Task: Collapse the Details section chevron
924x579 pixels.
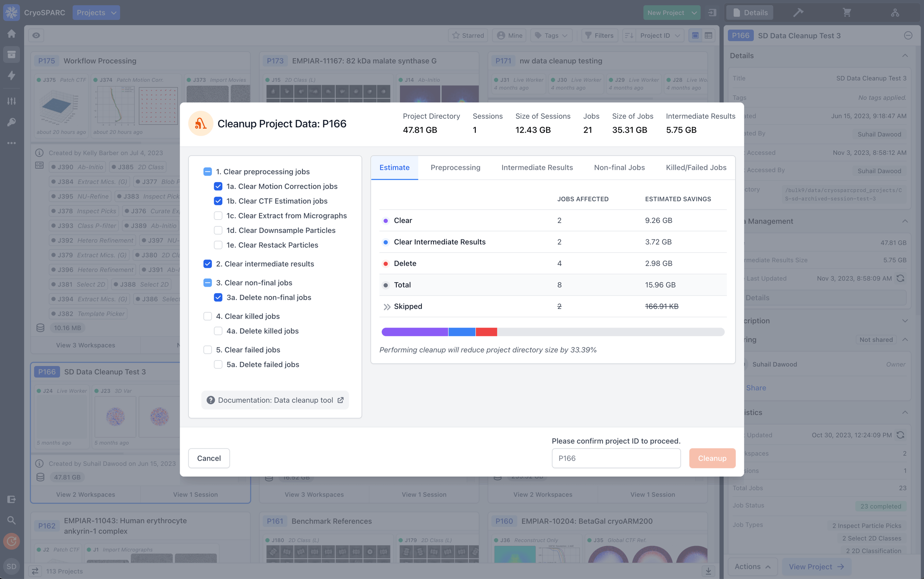Action: 905,56
